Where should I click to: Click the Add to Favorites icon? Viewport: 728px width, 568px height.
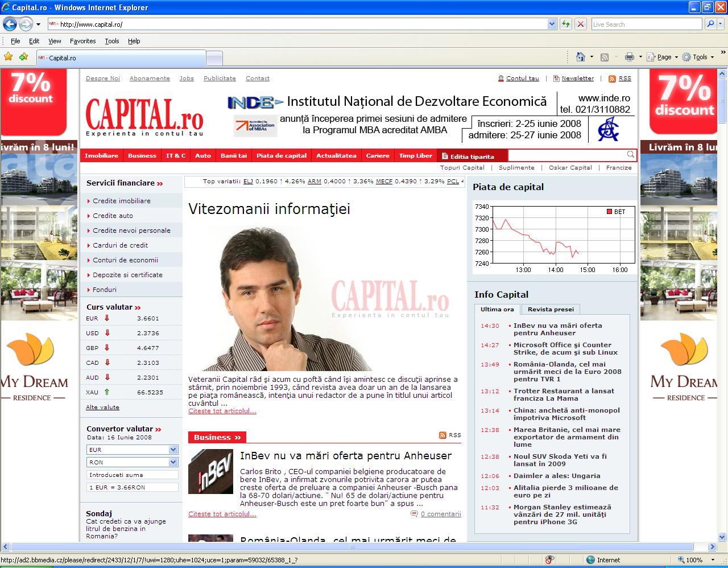23,57
